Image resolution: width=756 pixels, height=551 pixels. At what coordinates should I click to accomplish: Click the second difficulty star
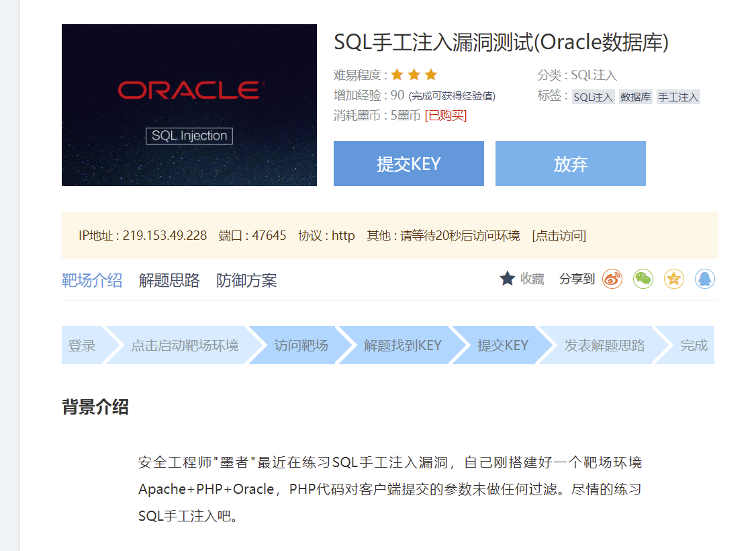click(x=414, y=75)
